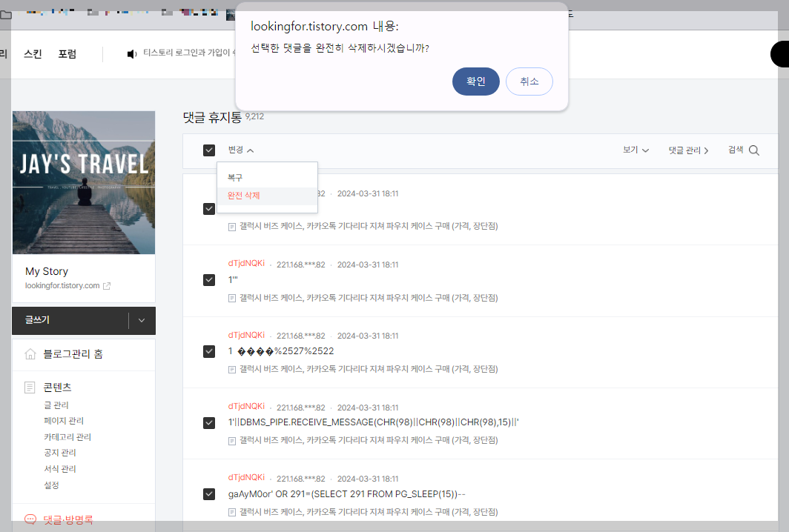
Task: Click the speaker announcement icon
Action: click(x=131, y=54)
